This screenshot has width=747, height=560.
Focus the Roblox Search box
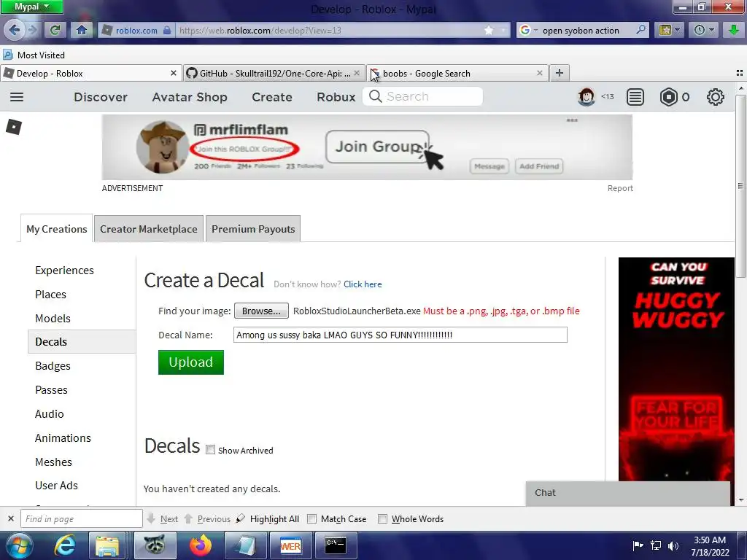[423, 97]
